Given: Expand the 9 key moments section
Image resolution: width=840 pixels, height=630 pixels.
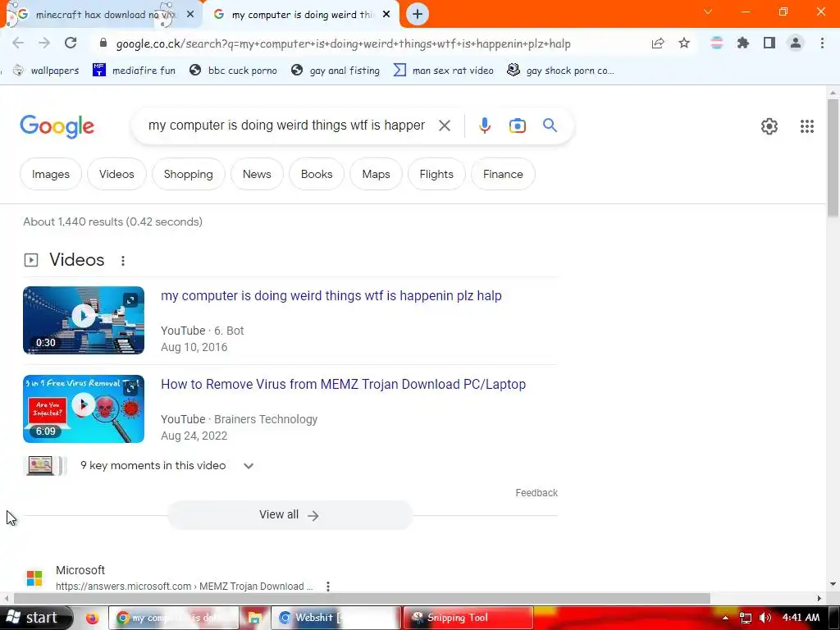Looking at the screenshot, I should pos(248,466).
